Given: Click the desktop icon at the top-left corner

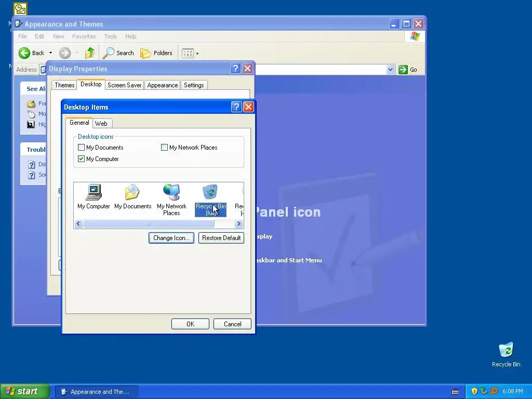Looking at the screenshot, I should click(x=20, y=9).
